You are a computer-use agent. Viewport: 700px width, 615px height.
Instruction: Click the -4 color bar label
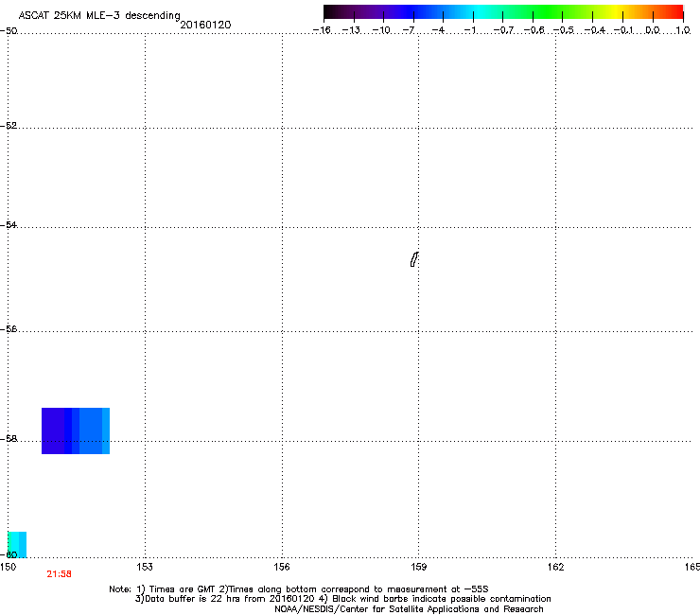tap(438, 30)
